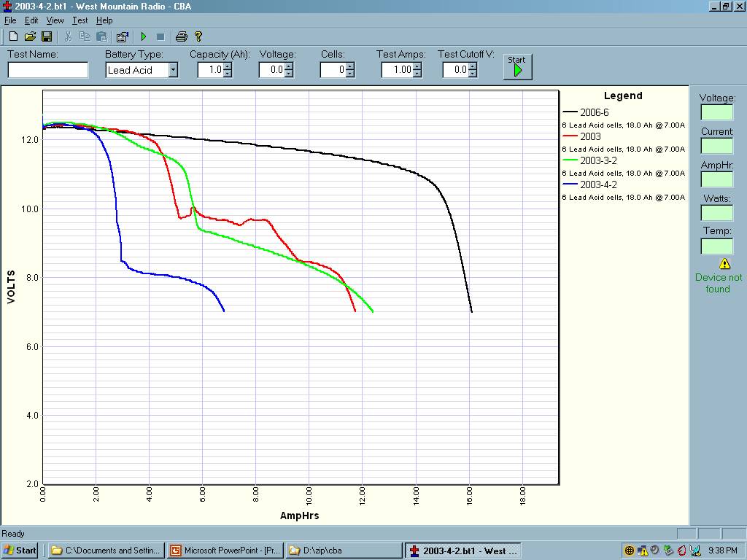Open the properties toolbar icon

coord(123,36)
